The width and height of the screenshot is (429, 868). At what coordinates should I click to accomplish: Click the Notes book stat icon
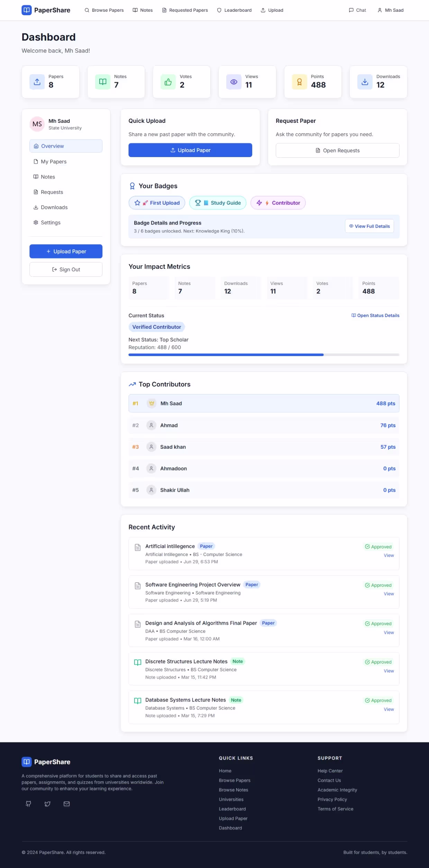click(103, 82)
